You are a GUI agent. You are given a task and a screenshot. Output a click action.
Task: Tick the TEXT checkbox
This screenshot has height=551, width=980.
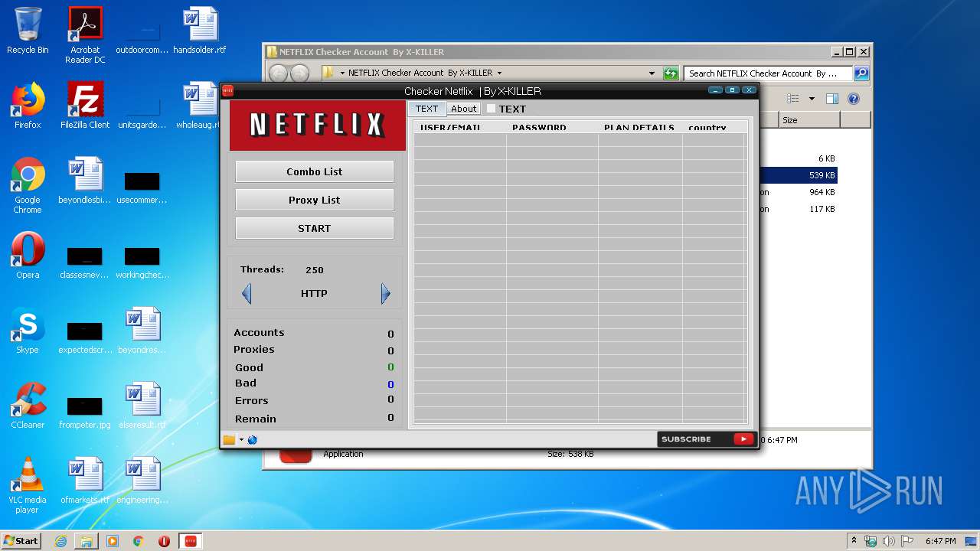492,109
